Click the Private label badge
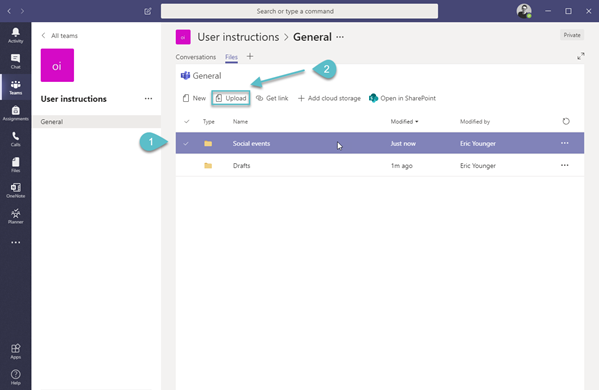 pyautogui.click(x=572, y=35)
